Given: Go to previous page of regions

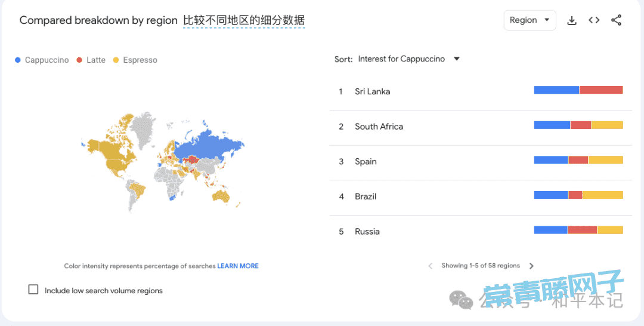Looking at the screenshot, I should (431, 266).
